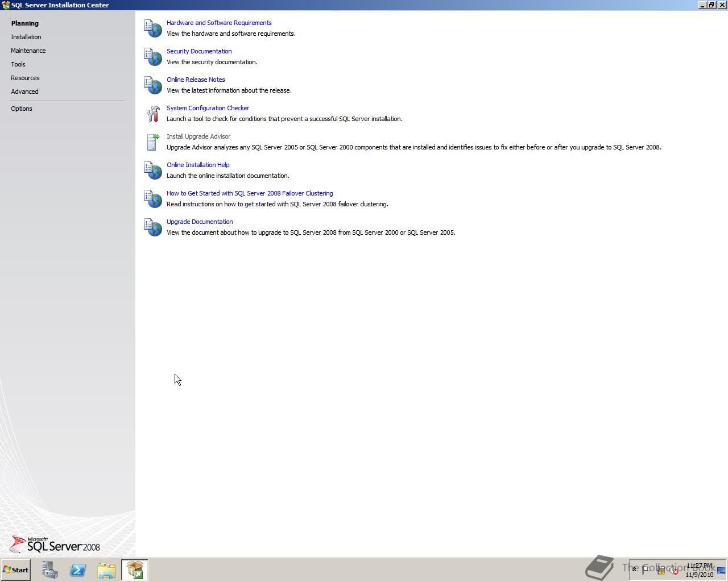Open the Advanced category
This screenshot has width=728, height=582.
click(x=24, y=92)
